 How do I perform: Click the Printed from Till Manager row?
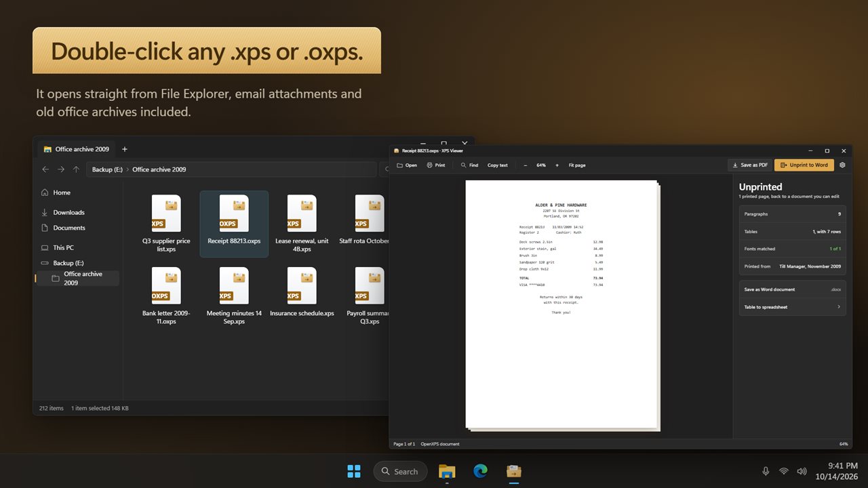coord(793,266)
